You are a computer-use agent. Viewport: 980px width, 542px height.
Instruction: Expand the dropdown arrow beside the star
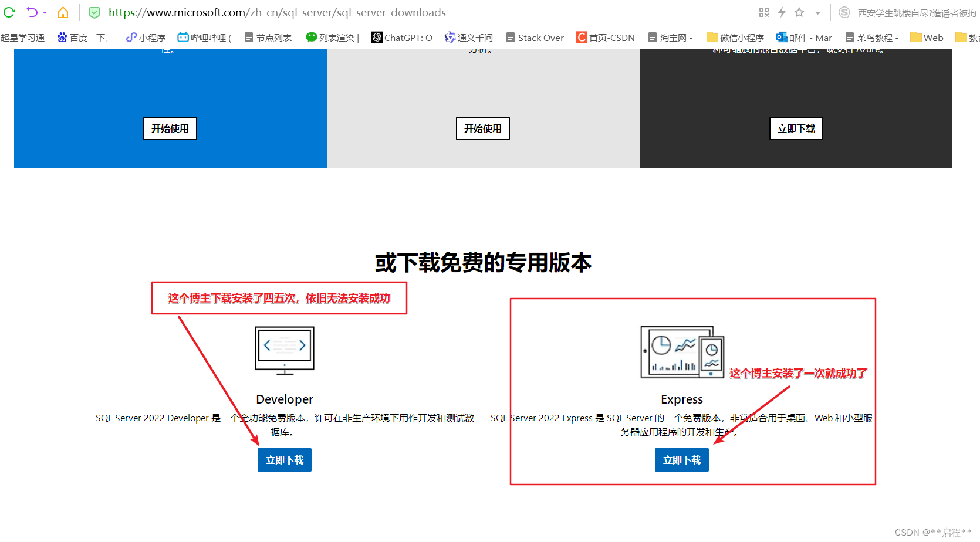[817, 13]
